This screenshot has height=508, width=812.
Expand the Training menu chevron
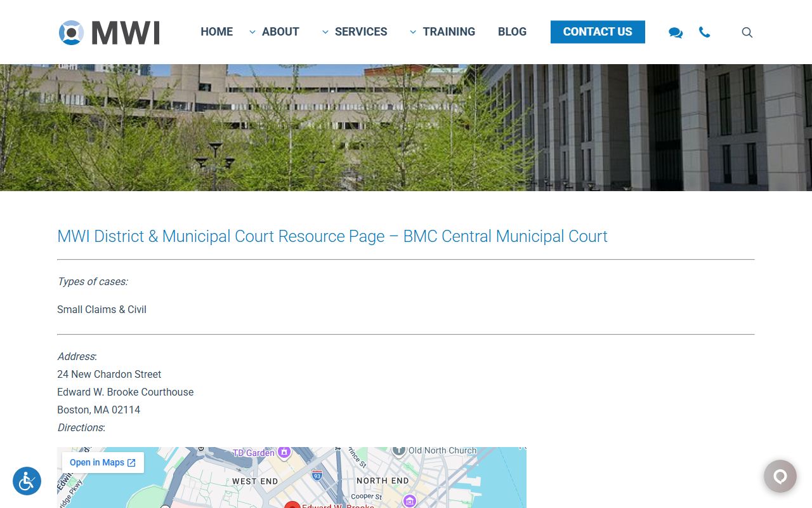413,32
